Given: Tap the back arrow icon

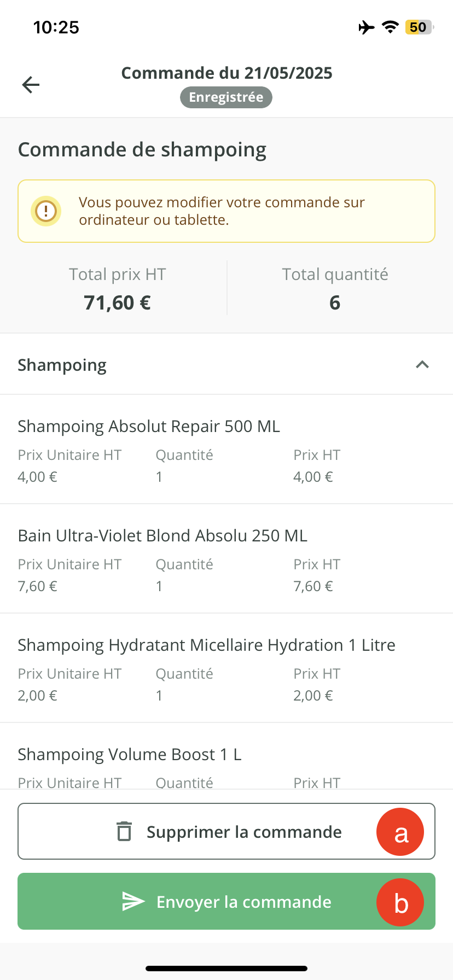Looking at the screenshot, I should (x=31, y=85).
